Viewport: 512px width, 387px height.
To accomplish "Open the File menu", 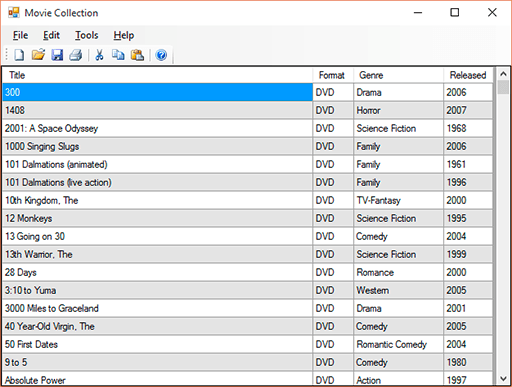I will [x=20, y=35].
